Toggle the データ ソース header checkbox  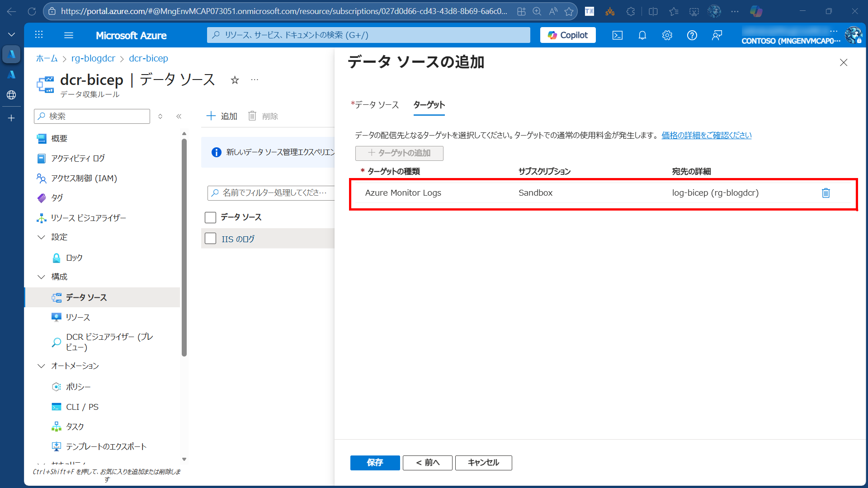click(x=210, y=217)
